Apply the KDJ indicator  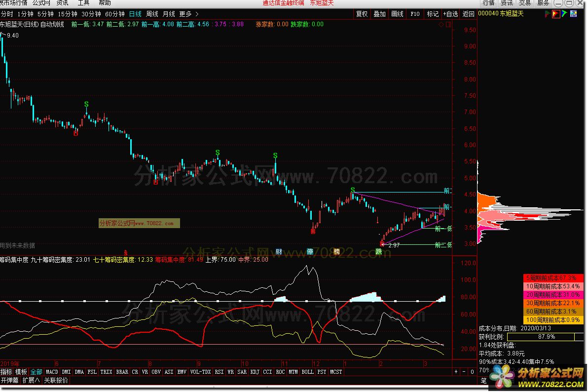point(255,372)
